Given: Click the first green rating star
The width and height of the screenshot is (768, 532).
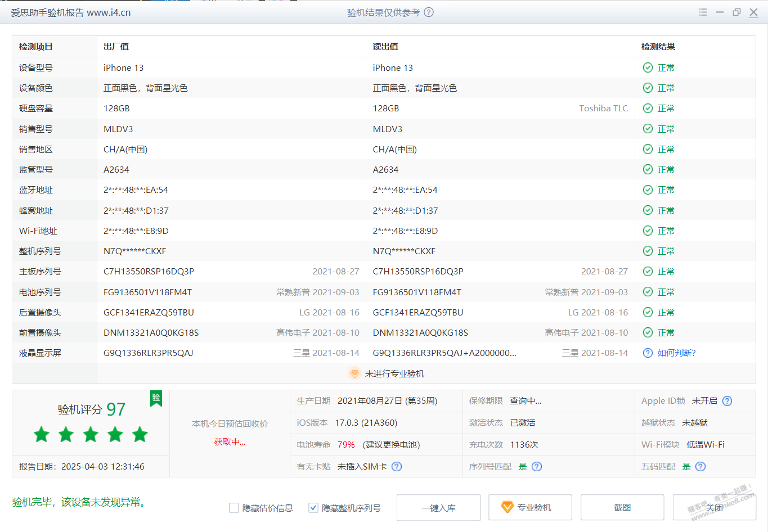Looking at the screenshot, I should 42,434.
